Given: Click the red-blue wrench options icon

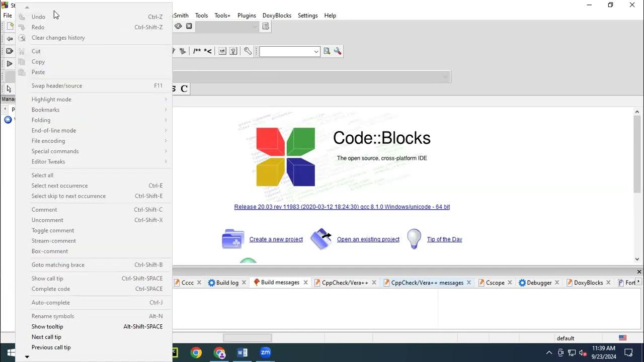Looking at the screenshot, I should coord(338,51).
